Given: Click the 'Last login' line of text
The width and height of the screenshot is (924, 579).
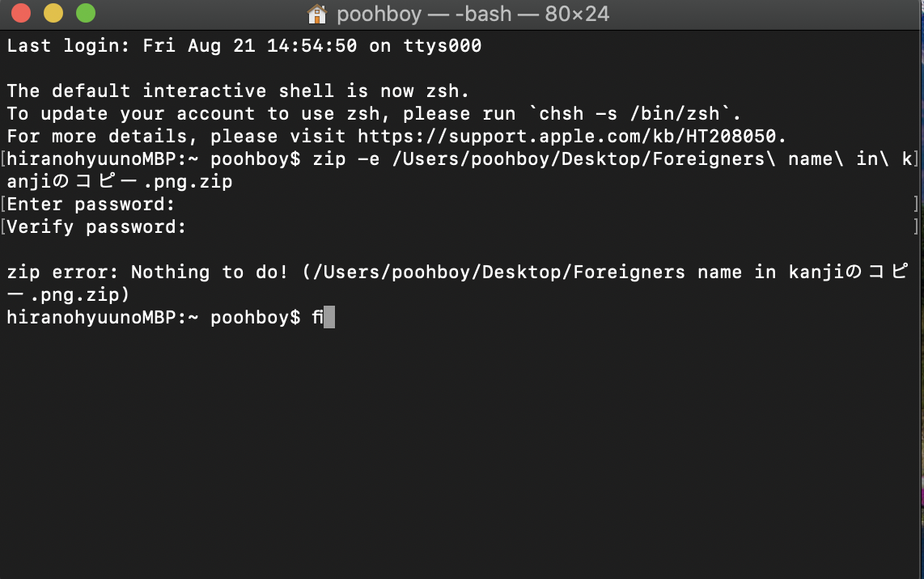Looking at the screenshot, I should point(244,46).
